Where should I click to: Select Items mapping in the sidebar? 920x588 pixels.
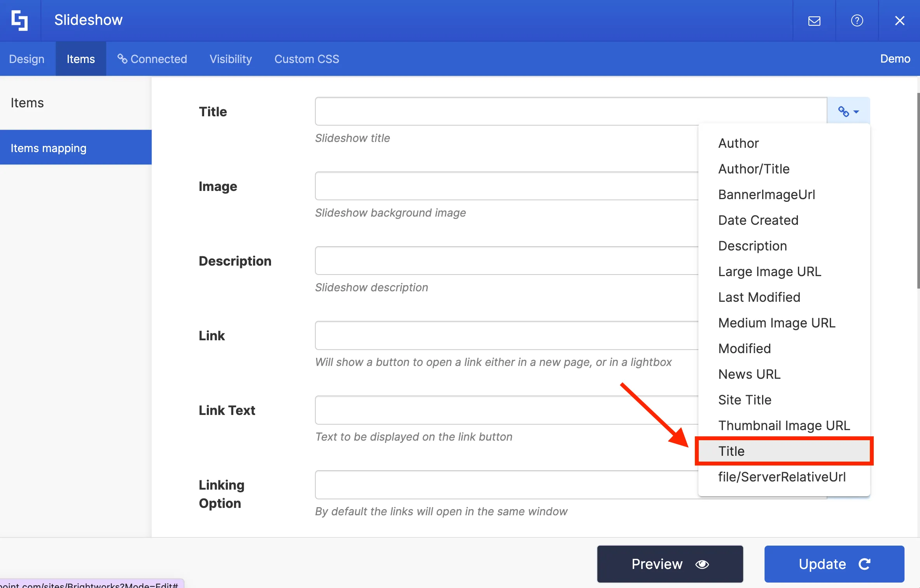click(x=76, y=147)
